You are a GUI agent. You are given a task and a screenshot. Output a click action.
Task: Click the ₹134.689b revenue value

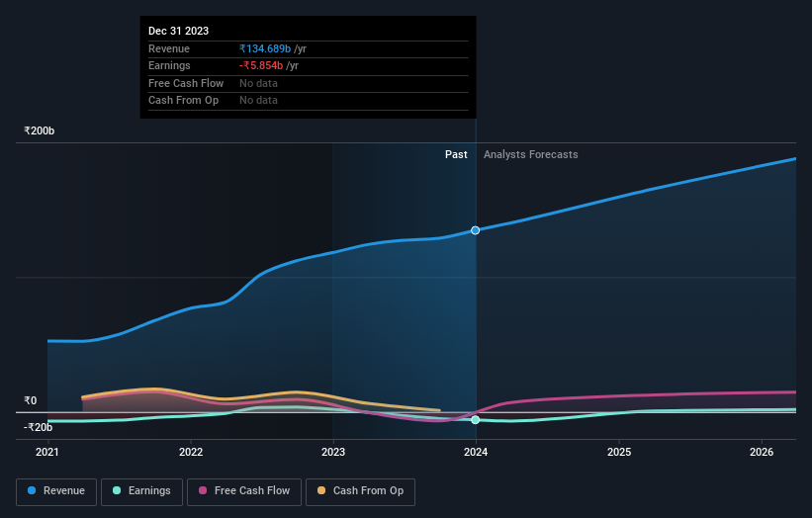coord(265,48)
